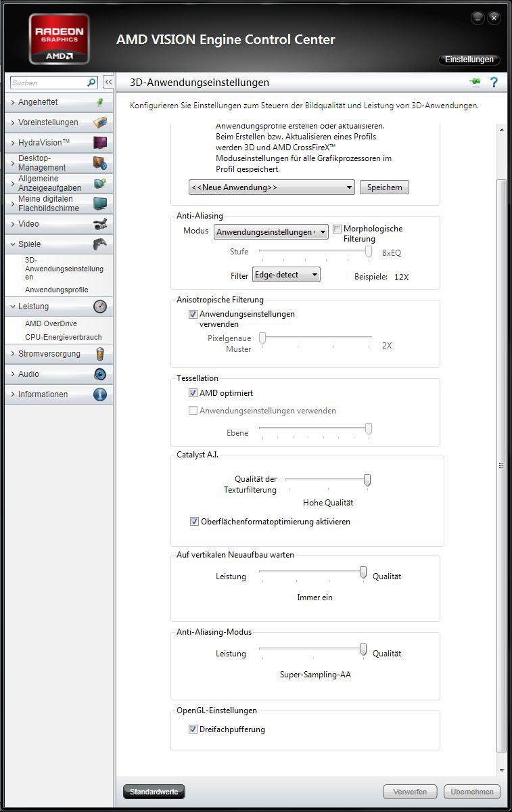Click the HydraVision monitor icon

100,143
